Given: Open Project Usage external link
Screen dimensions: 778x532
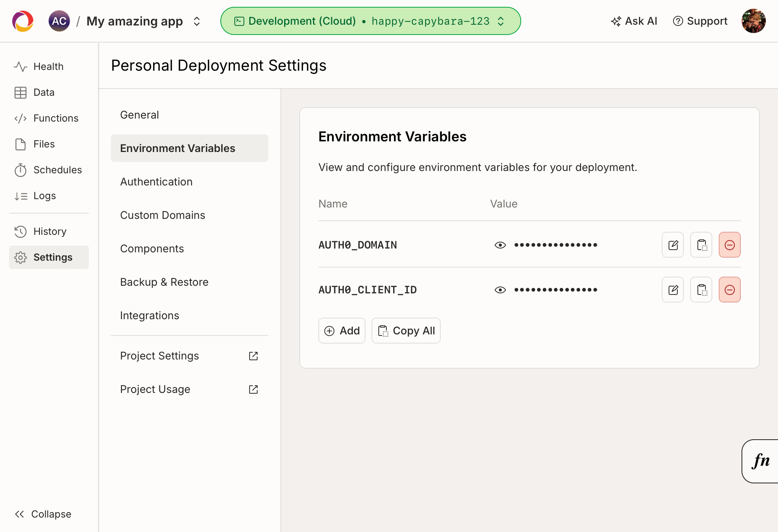Looking at the screenshot, I should tap(189, 389).
